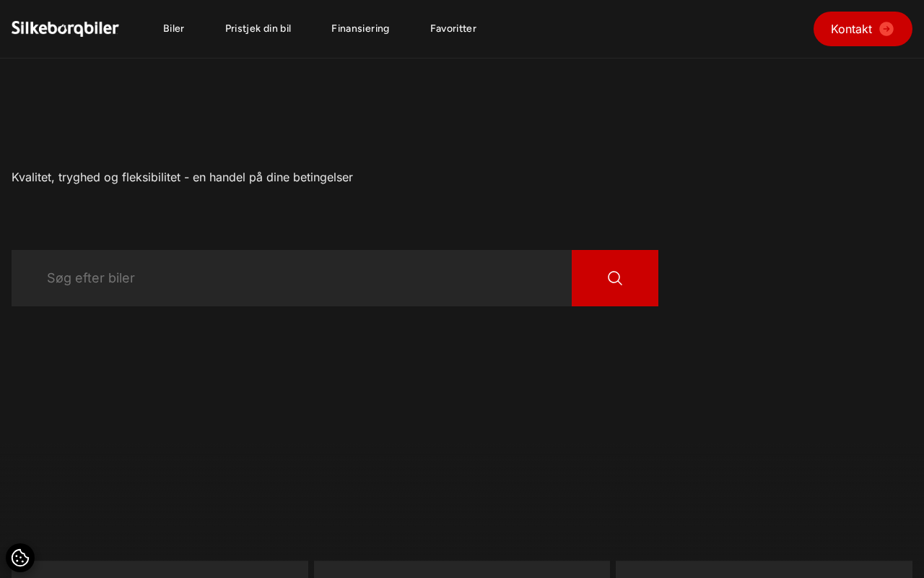Click the Søg efter biler placeholder text
Screen dimensions: 924x578
point(91,278)
